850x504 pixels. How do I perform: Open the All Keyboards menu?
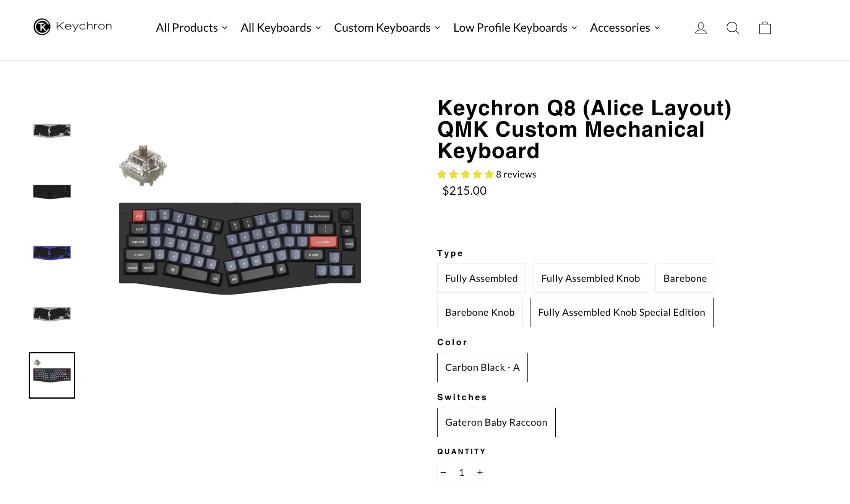[281, 28]
